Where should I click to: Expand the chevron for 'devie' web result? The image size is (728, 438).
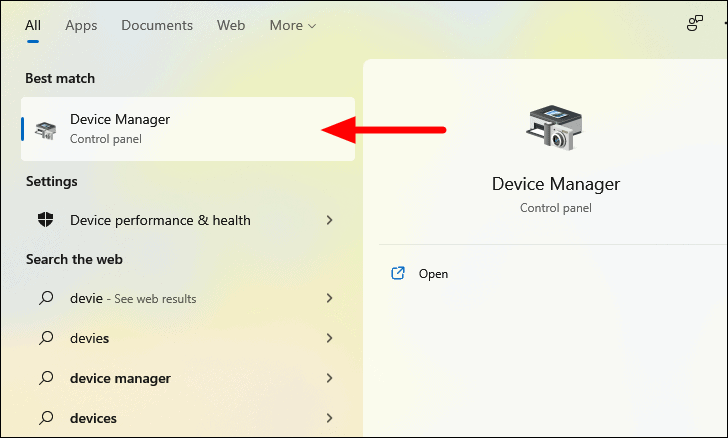pos(330,298)
